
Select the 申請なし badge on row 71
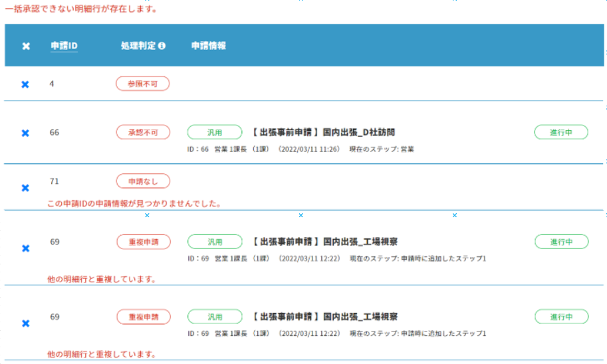click(x=142, y=181)
